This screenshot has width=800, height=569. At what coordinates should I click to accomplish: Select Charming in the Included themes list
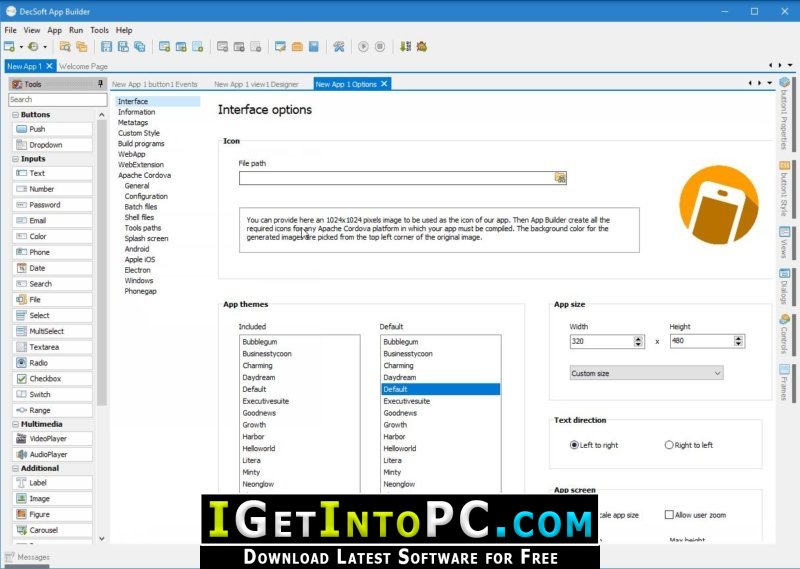[x=258, y=365]
